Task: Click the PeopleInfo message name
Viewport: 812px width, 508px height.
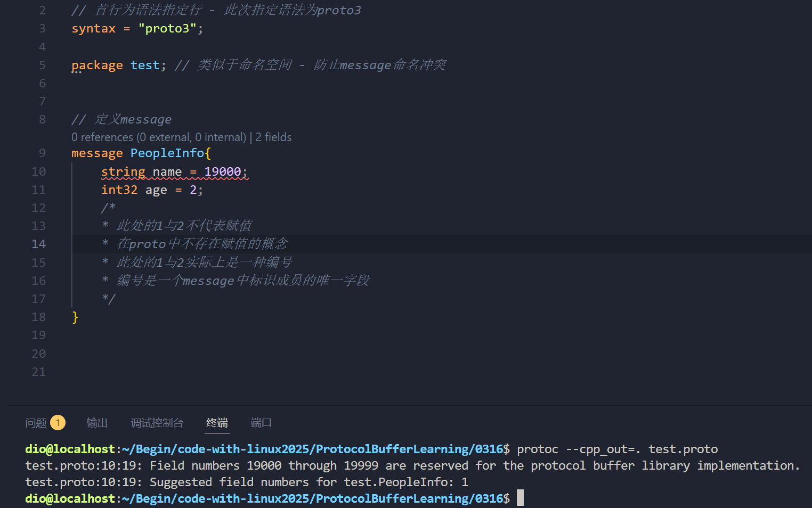Action: pos(167,153)
